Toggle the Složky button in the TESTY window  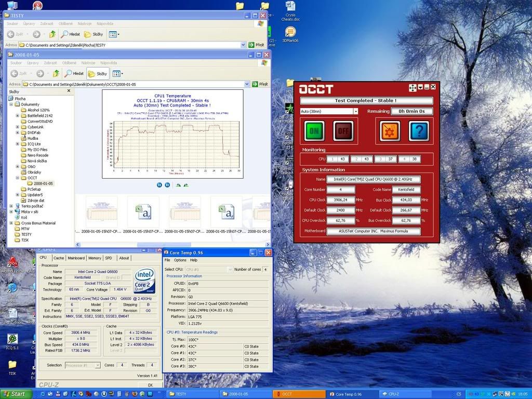click(x=94, y=34)
